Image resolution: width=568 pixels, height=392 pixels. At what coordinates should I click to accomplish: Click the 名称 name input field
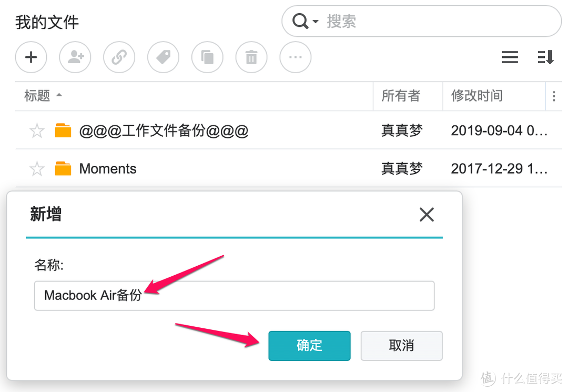click(234, 295)
